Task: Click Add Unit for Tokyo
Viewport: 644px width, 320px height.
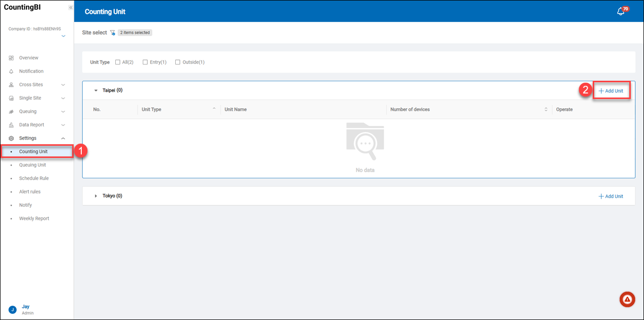Action: [611, 196]
